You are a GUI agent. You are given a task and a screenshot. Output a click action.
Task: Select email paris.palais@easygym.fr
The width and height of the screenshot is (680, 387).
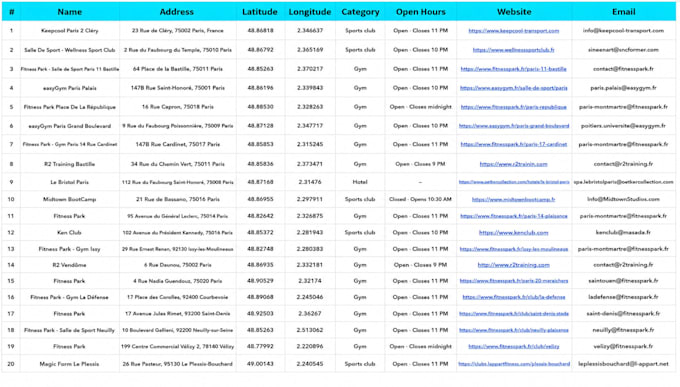click(x=623, y=88)
